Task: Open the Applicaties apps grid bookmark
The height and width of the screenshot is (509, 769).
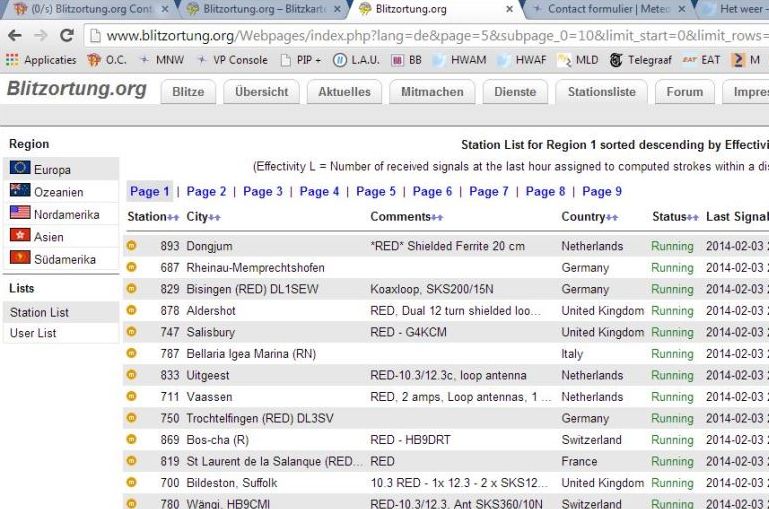Action: point(41,60)
